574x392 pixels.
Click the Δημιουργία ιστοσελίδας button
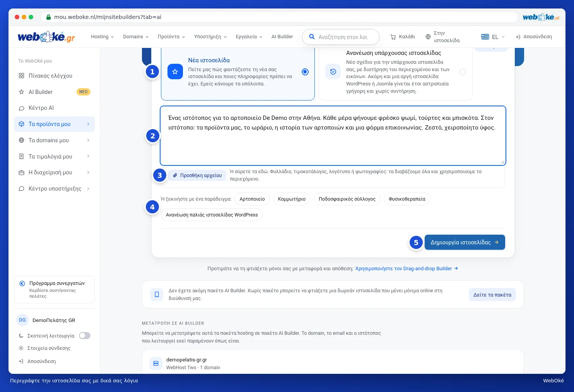click(465, 242)
